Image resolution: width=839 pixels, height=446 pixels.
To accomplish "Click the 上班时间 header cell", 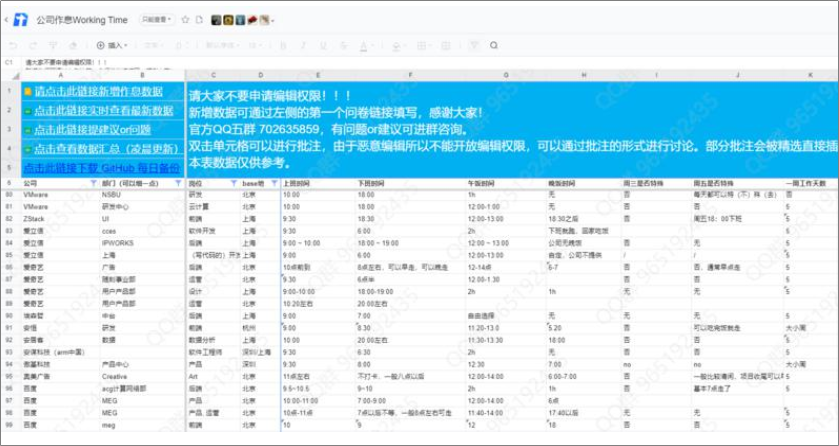I will pyautogui.click(x=318, y=183).
